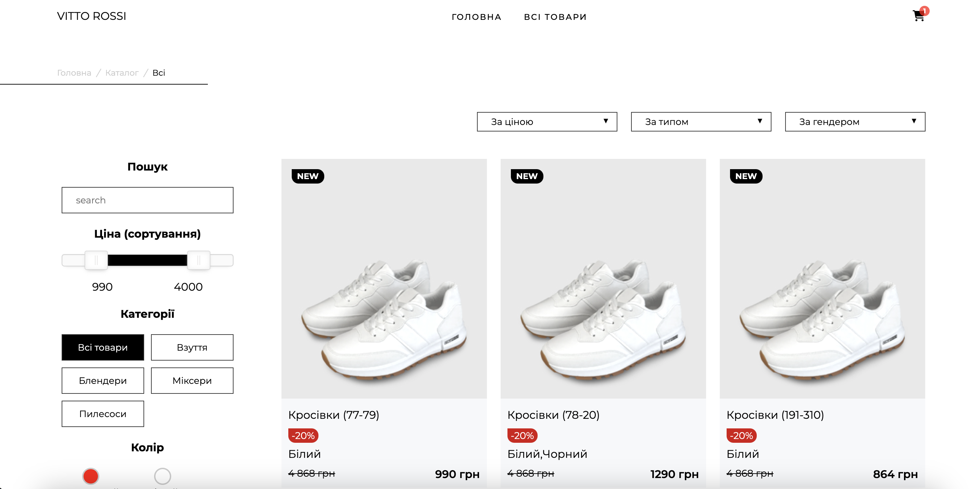The width and height of the screenshot is (980, 489).
Task: Choose the Пилесоси category
Action: (x=103, y=414)
